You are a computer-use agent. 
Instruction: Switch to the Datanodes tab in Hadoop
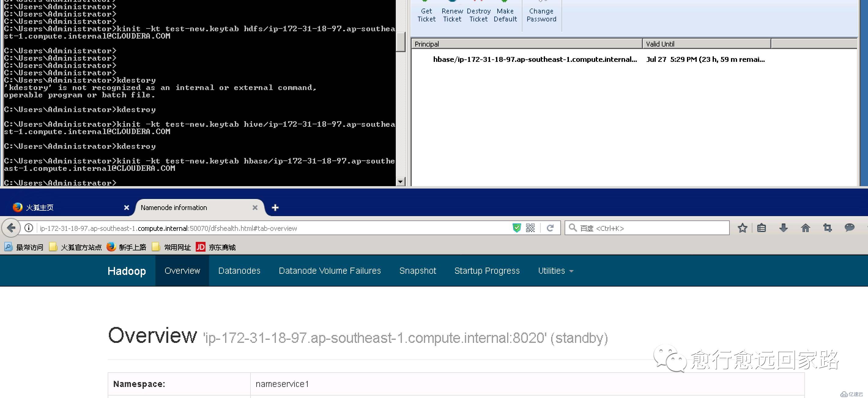[239, 271]
